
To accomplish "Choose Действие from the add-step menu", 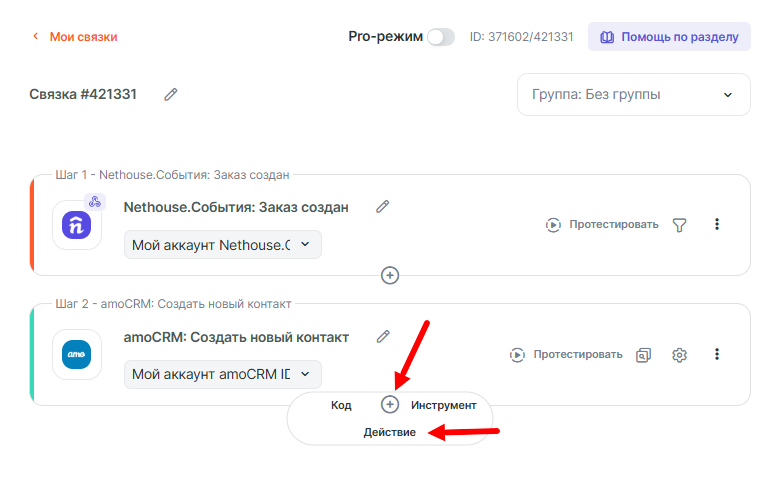I will (389, 432).
